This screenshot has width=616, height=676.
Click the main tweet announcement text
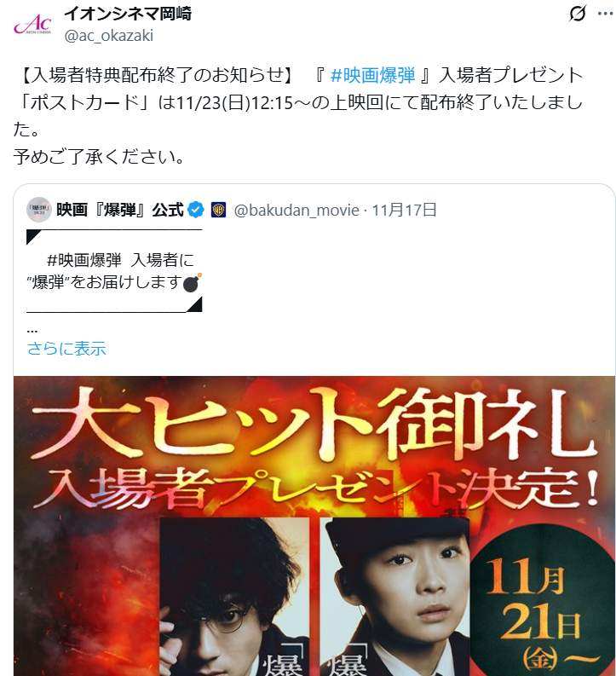pyautogui.click(x=297, y=116)
